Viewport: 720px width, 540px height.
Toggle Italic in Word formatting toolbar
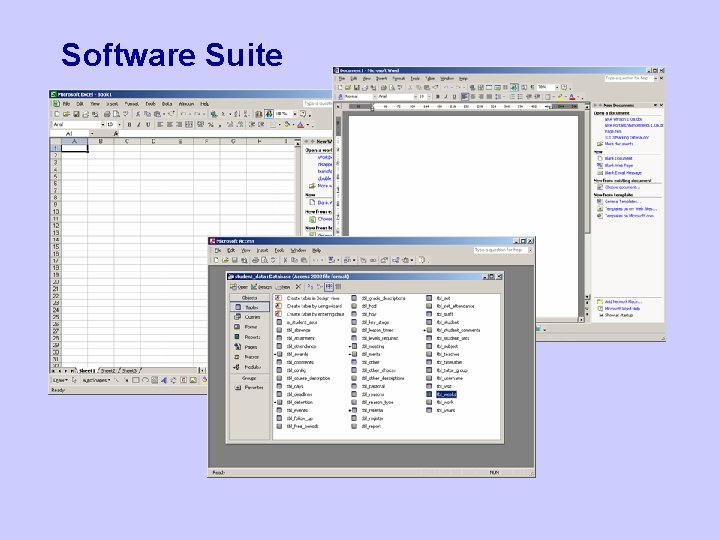(446, 97)
